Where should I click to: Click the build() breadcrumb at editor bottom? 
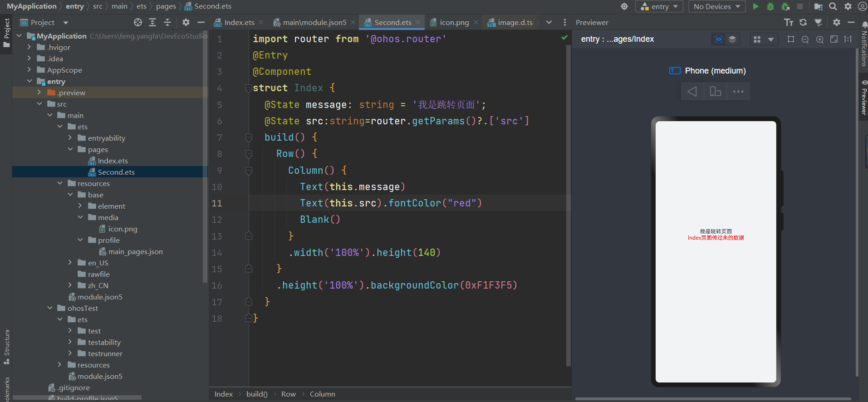(257, 394)
